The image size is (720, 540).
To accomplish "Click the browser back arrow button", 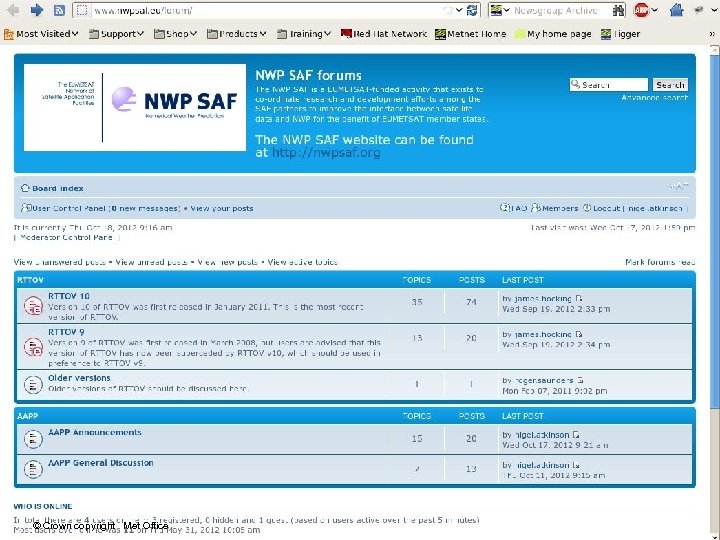I will coord(13,10).
